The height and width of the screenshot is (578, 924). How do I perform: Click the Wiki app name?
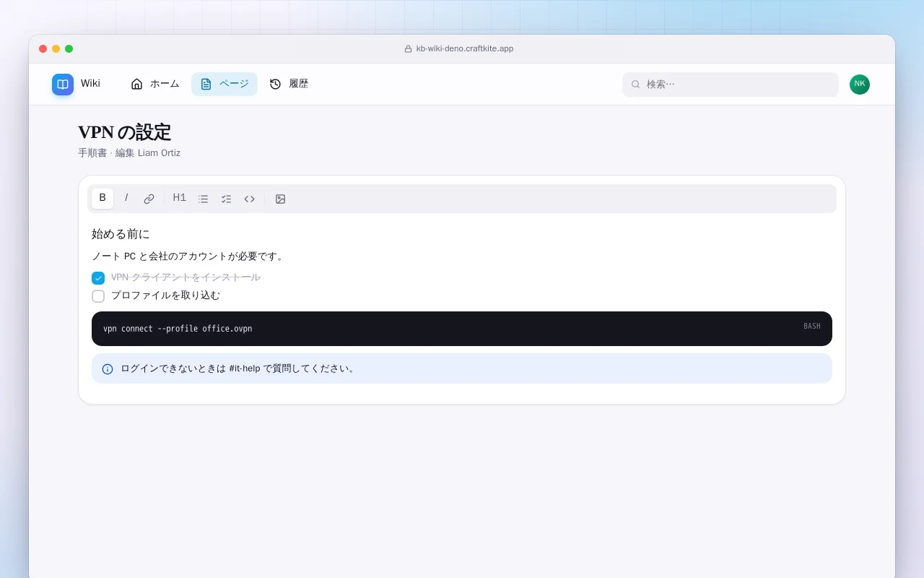(x=90, y=84)
